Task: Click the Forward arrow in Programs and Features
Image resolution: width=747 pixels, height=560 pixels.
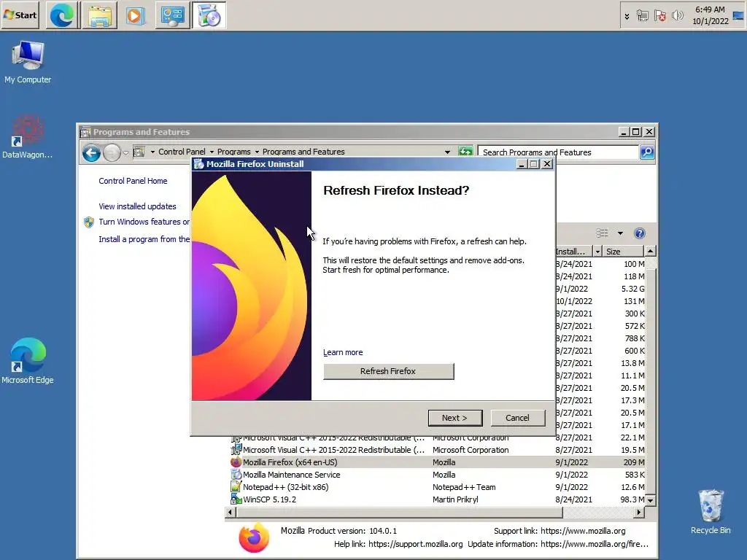Action: [112, 153]
